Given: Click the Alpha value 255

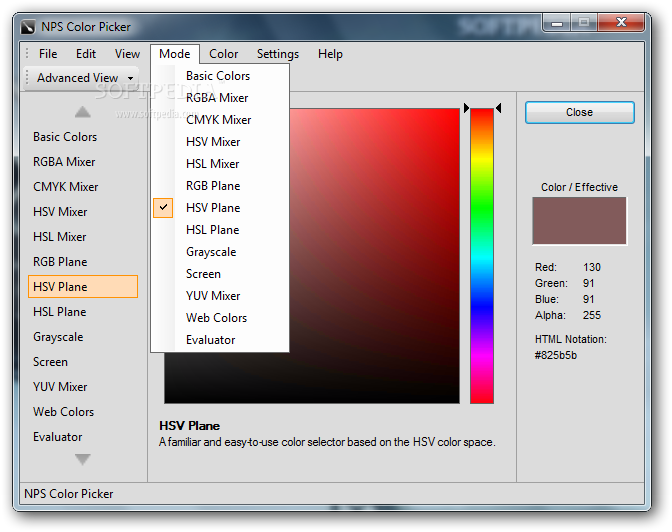Looking at the screenshot, I should 592,316.
